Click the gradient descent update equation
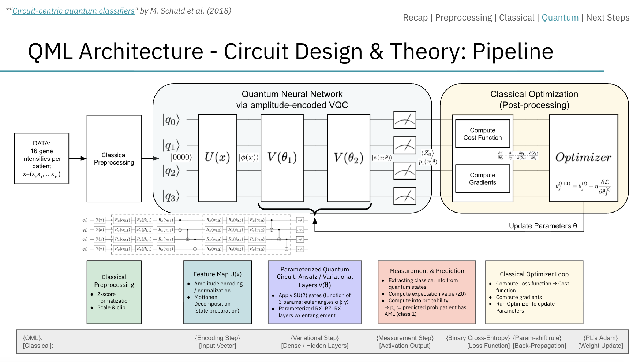This screenshot has width=644, height=362. tap(584, 187)
